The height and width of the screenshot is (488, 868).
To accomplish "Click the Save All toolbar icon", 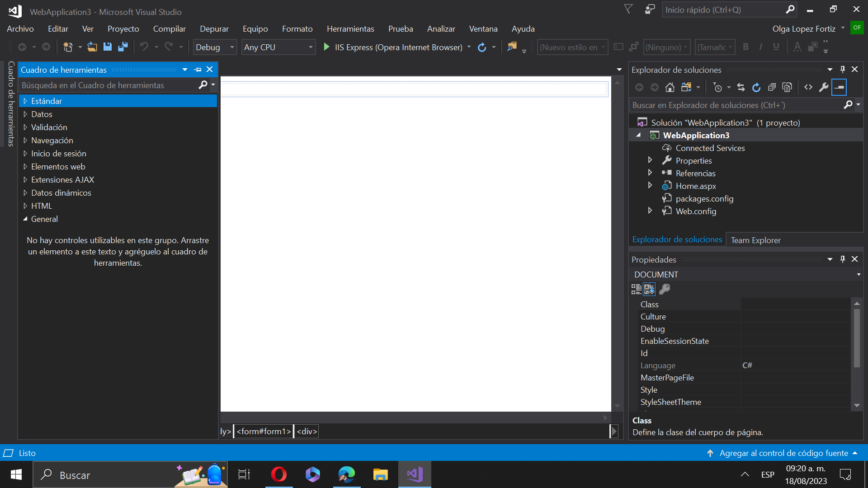I will click(123, 47).
